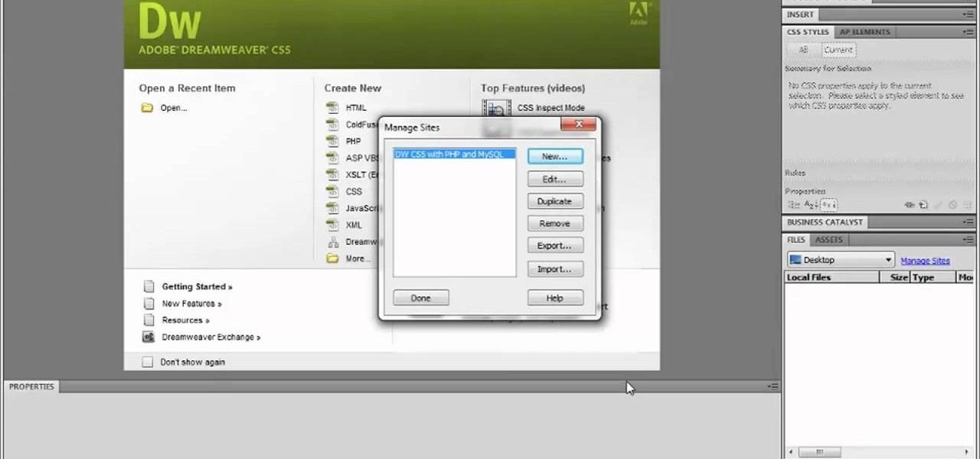Select the AP Elements tab
This screenshot has height=459, width=980.
[864, 32]
